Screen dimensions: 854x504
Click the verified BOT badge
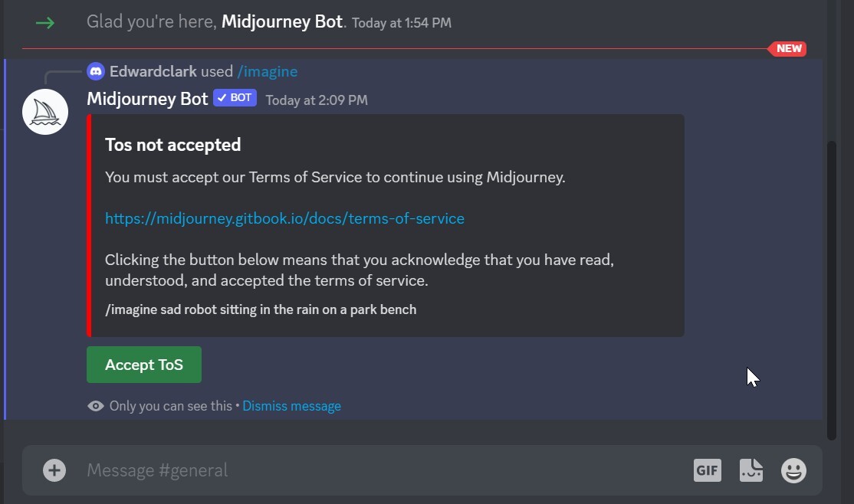tap(235, 98)
